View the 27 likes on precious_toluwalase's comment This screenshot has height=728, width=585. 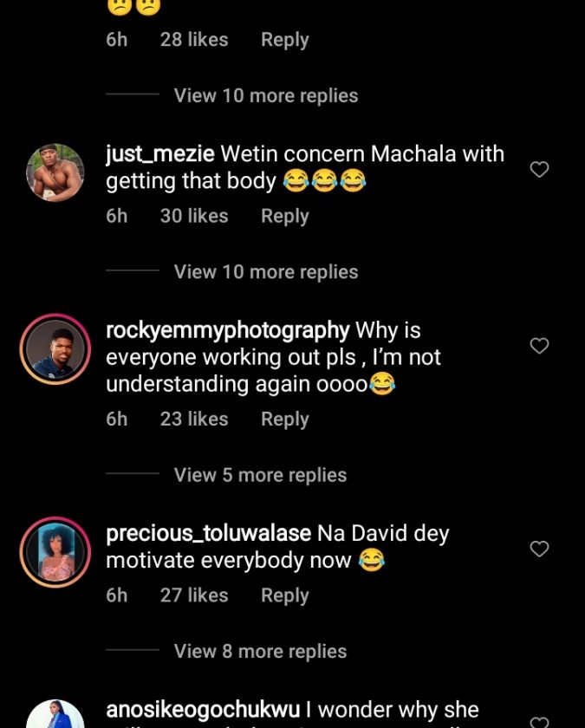[x=193, y=595]
